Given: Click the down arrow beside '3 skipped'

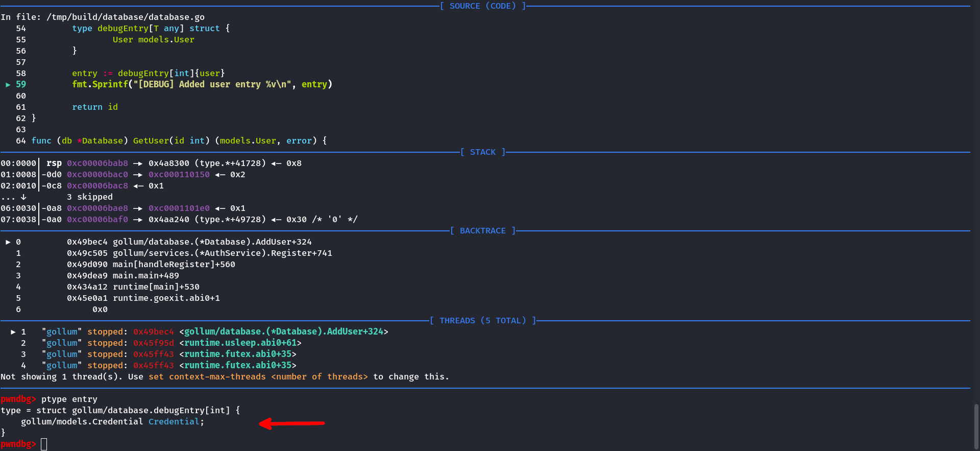Looking at the screenshot, I should 23,197.
